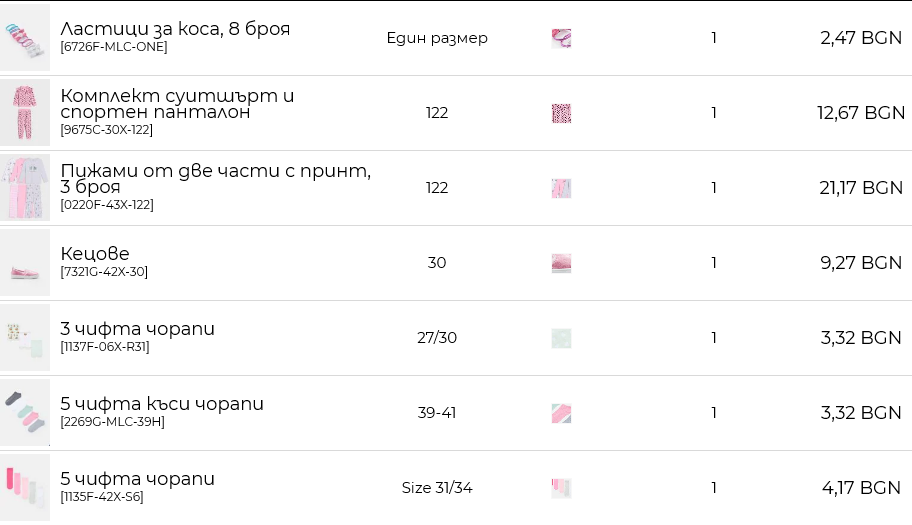Screen dimensions: 912x525
Task: Select the Size 31/34 socks swatch
Action: [x=561, y=489]
